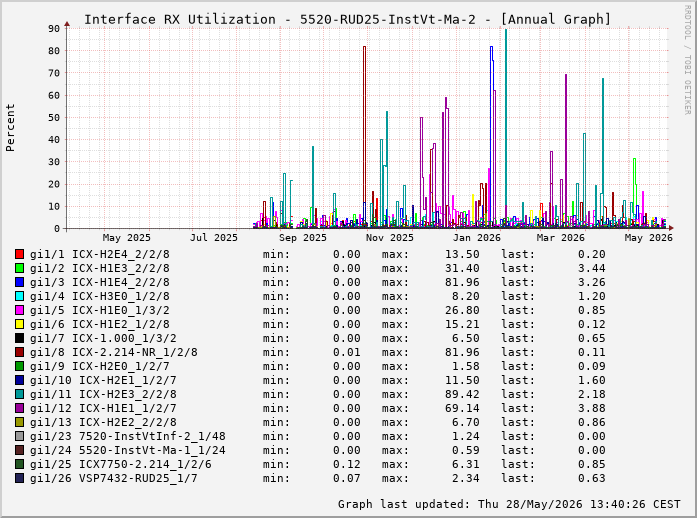Select legend label gi1/23 7520-InstVtInf-2_1/48

(x=128, y=437)
